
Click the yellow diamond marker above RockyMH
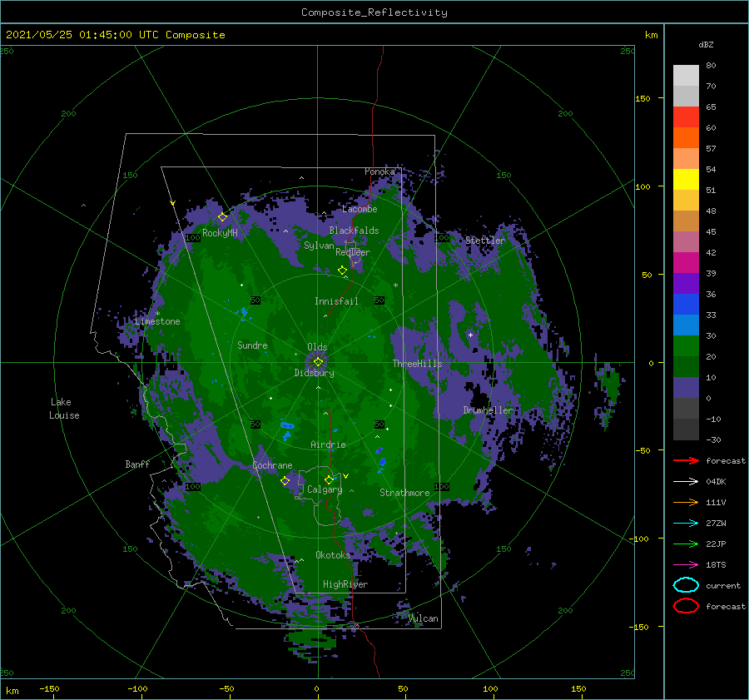click(x=222, y=217)
